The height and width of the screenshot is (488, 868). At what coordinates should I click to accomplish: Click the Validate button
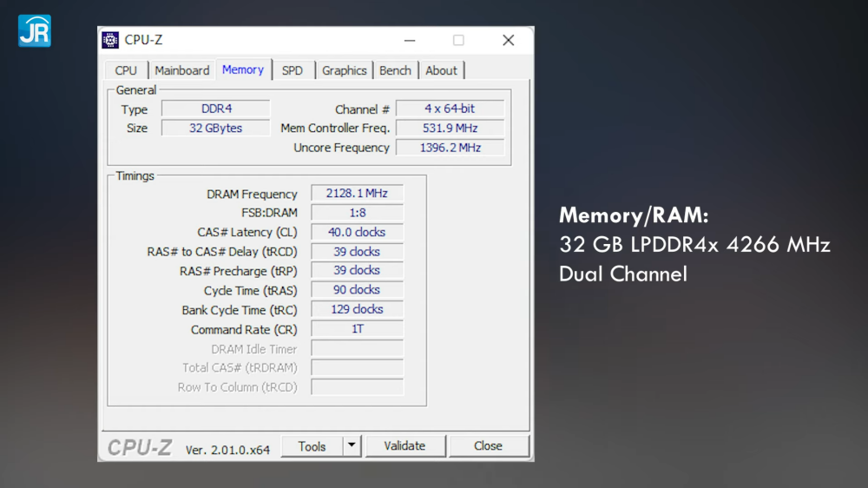[x=404, y=446]
